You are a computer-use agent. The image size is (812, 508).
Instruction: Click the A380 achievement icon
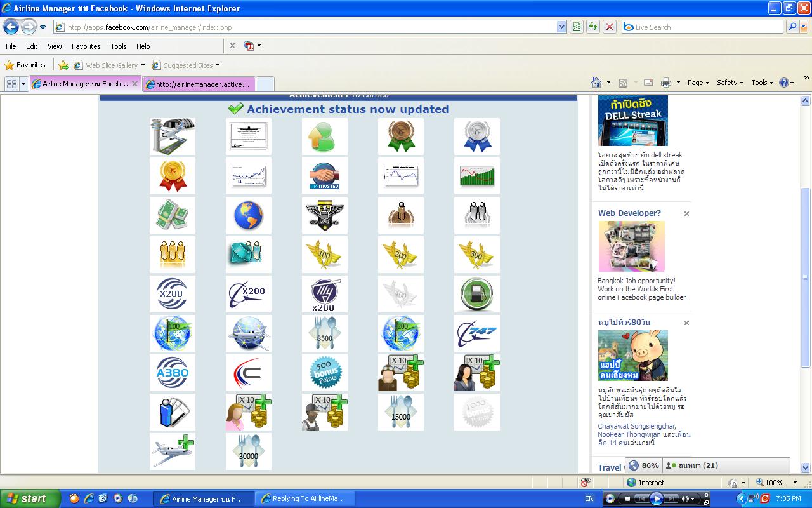coord(173,373)
